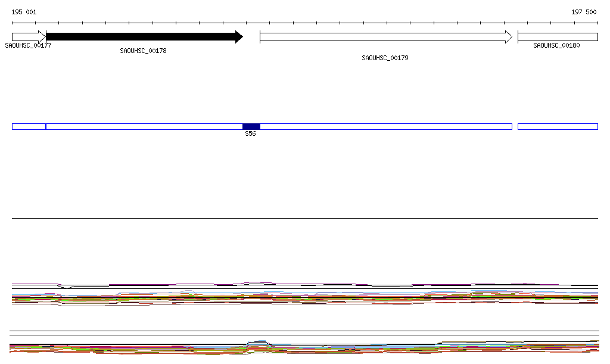The width and height of the screenshot is (610, 364).
Task: Click the S56 text label
Action: 250,134
